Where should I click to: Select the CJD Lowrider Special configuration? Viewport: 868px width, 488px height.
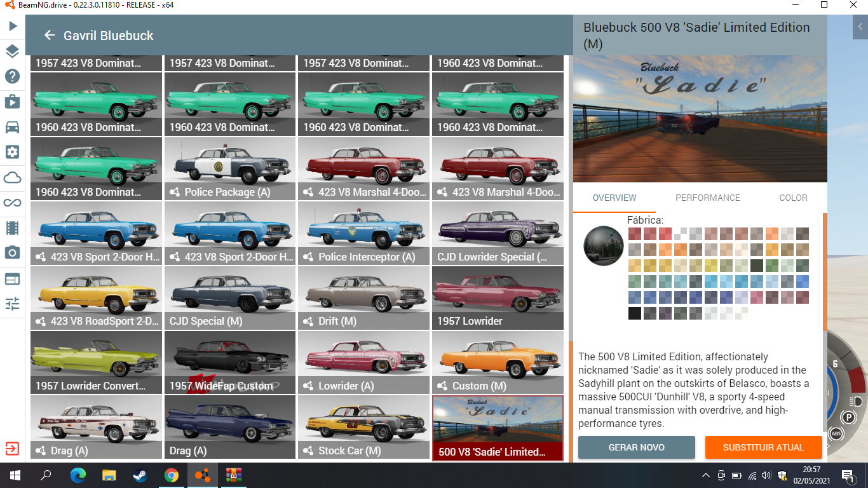(x=498, y=233)
